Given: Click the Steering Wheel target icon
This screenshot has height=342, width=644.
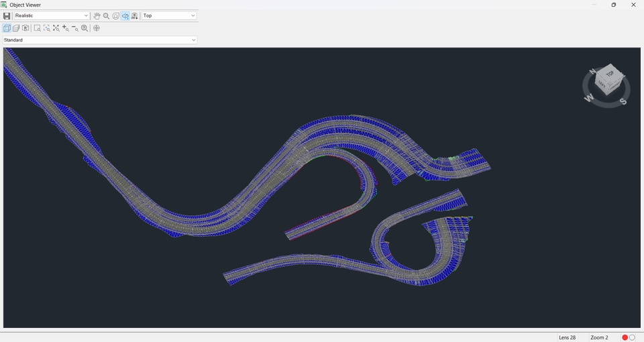Looking at the screenshot, I should pos(97,28).
